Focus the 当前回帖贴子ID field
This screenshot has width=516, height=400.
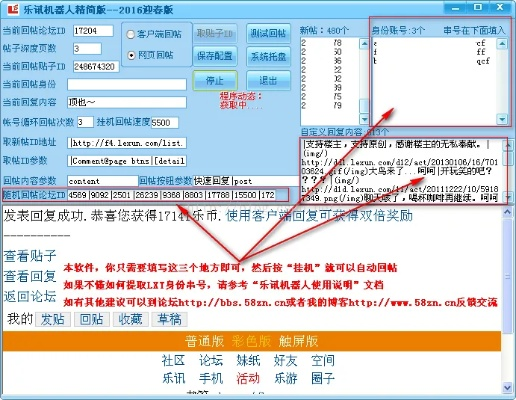click(x=96, y=67)
